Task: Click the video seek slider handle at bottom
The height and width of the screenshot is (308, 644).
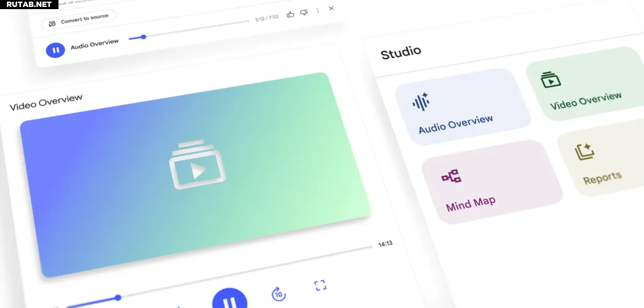Action: (118, 297)
